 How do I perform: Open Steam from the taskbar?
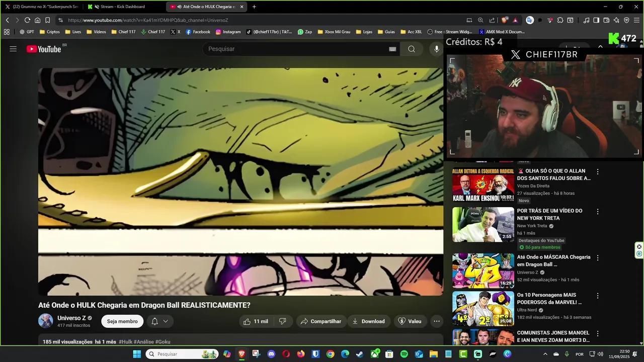pyautogui.click(x=359, y=354)
